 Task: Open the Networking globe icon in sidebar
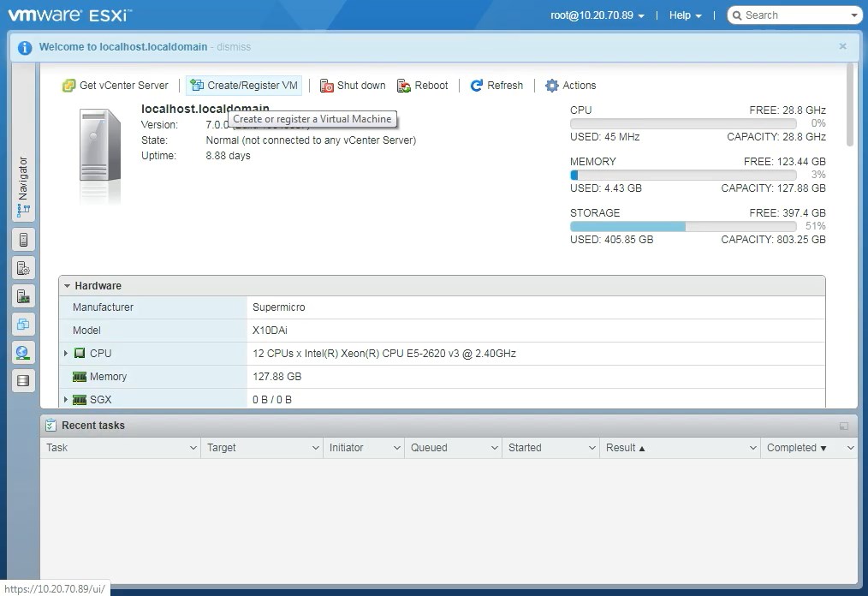tap(23, 352)
